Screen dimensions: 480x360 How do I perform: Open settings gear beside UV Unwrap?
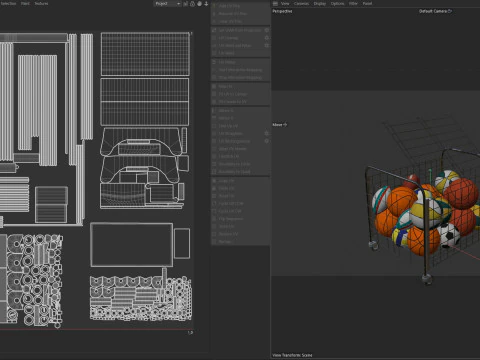[267, 38]
